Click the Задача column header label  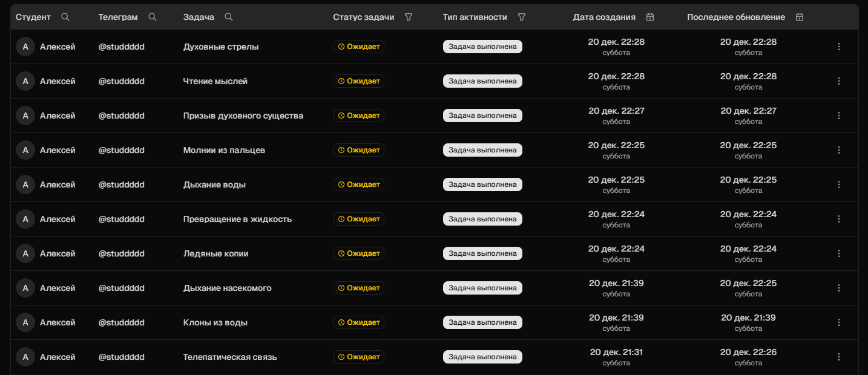pyautogui.click(x=199, y=18)
